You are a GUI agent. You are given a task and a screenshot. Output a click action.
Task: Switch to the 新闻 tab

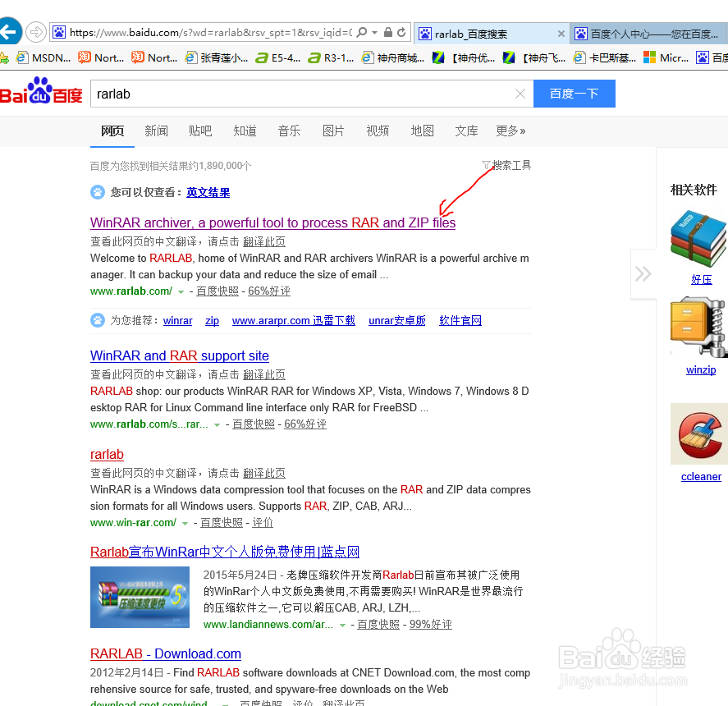156,131
